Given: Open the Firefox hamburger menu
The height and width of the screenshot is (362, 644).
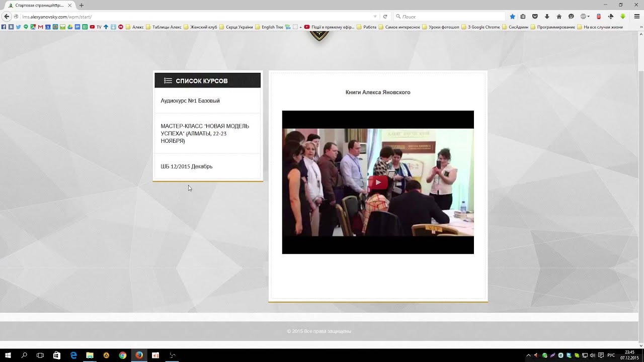Looking at the screenshot, I should coord(636,17).
